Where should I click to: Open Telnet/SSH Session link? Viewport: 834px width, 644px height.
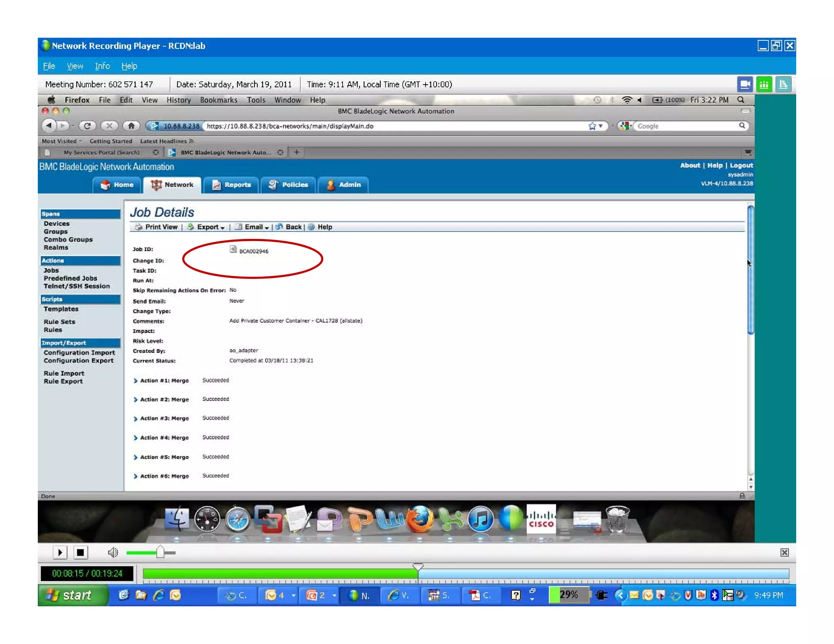point(77,286)
